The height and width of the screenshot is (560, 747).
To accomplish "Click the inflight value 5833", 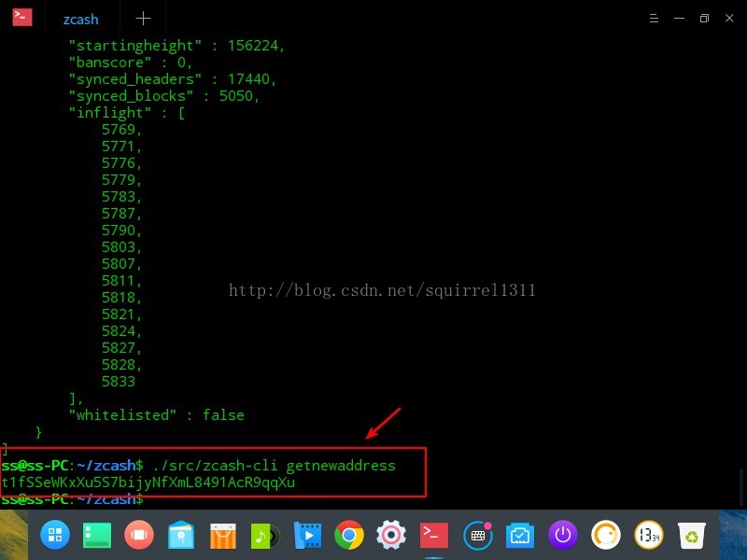I will click(x=119, y=382).
